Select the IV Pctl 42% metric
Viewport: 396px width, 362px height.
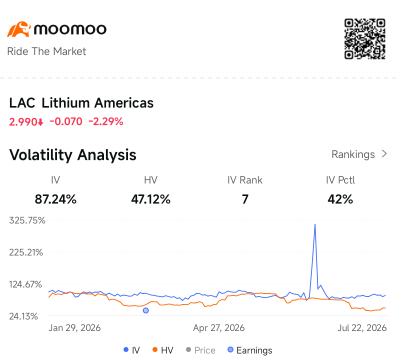tap(340, 190)
